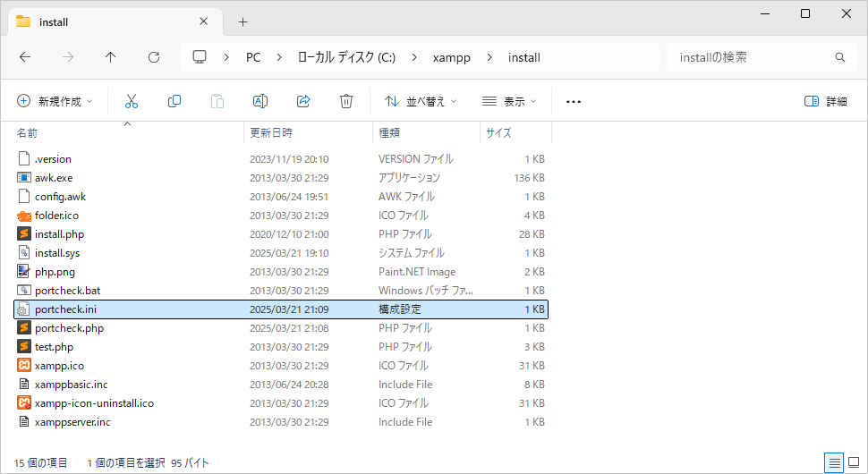
Task: Open the 新規作成 dropdown
Action: coord(55,101)
